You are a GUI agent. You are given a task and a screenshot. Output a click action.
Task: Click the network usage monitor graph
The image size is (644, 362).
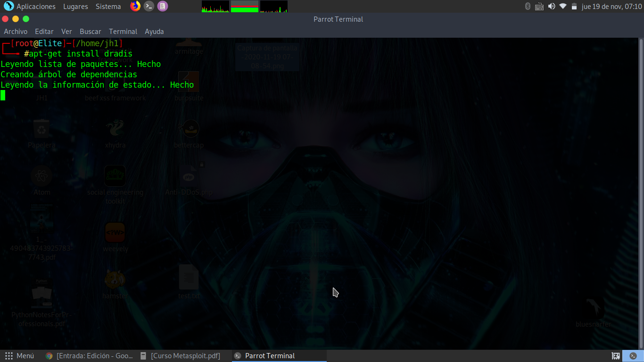click(x=274, y=7)
